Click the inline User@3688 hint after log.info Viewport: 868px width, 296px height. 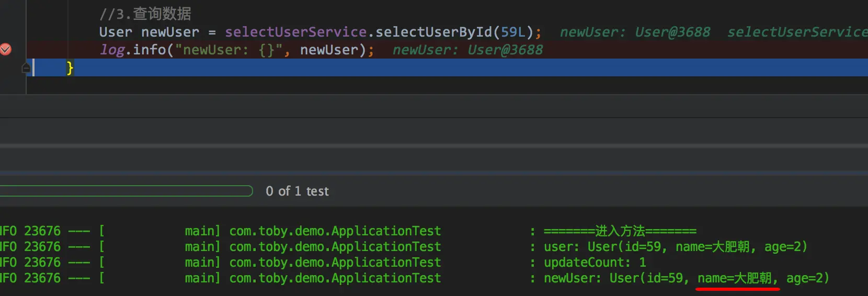pos(505,50)
